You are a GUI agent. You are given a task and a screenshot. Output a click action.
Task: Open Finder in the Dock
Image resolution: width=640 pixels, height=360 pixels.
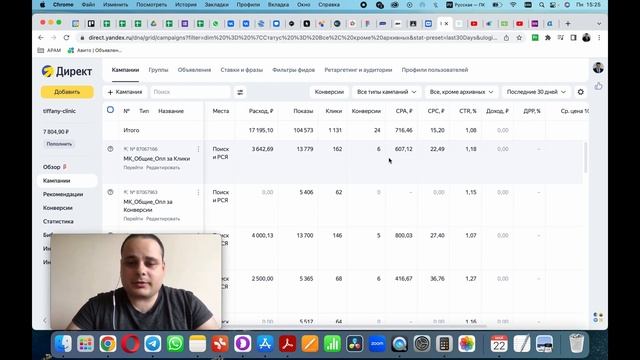click(x=63, y=344)
